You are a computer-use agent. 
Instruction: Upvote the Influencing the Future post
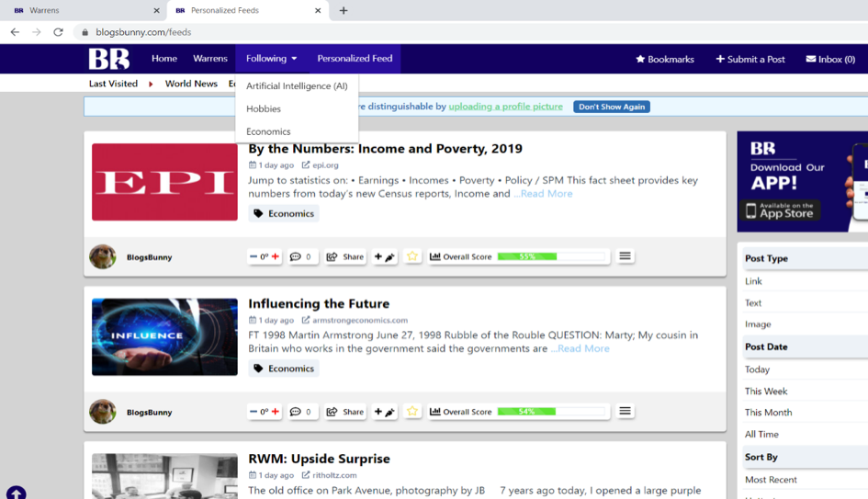276,412
